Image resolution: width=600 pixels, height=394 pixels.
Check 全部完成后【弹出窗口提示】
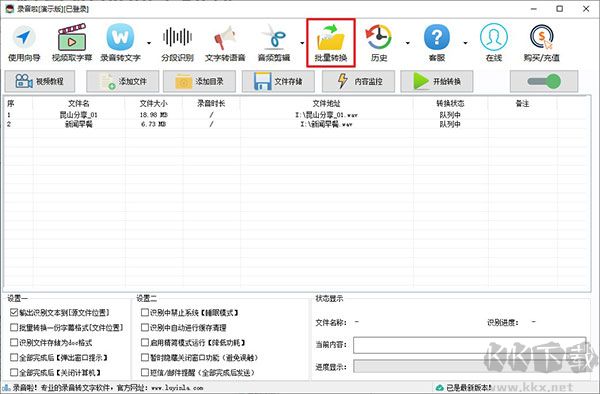(x=14, y=357)
